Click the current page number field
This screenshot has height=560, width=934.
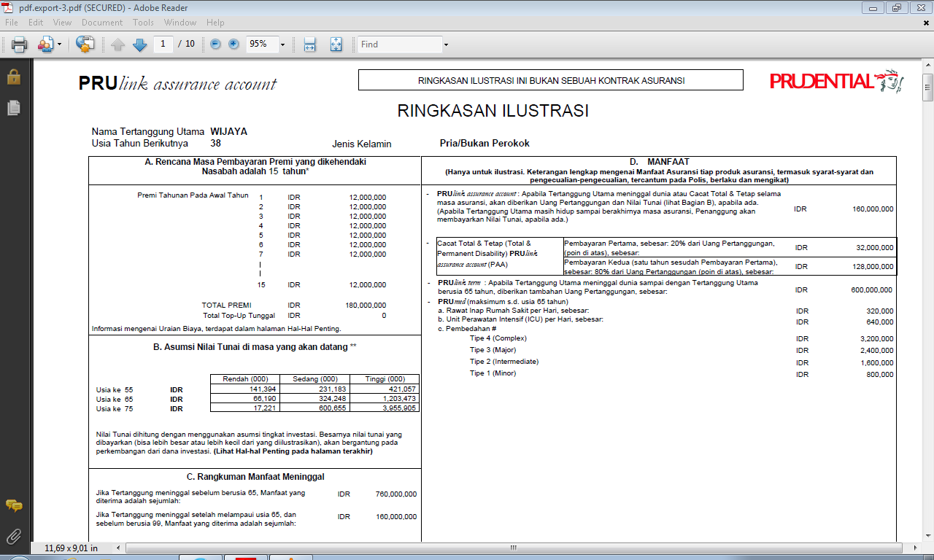[x=163, y=44]
